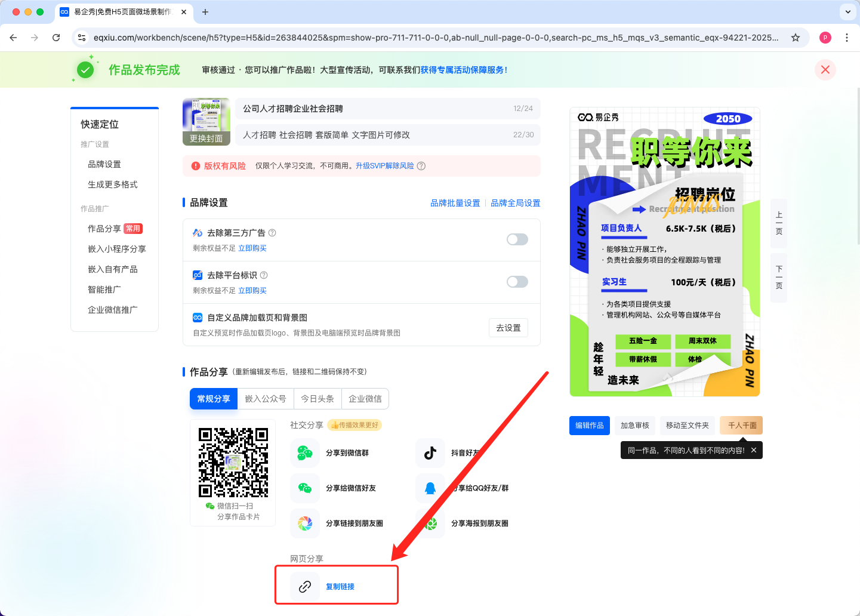
Task: Click the Moments link share icon
Action: coord(305,523)
